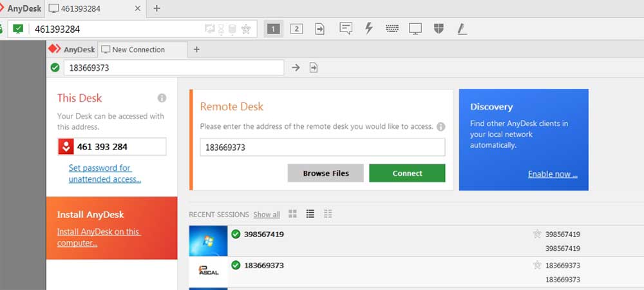
Task: Click the Connect button
Action: [407, 173]
